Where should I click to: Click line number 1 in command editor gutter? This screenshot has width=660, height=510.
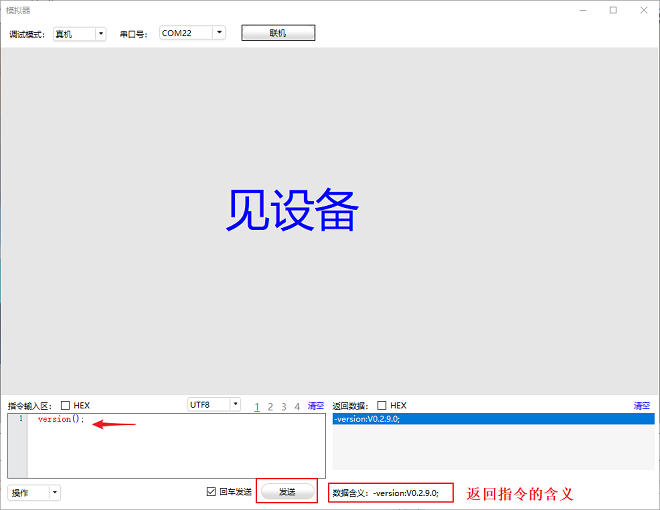point(21,418)
